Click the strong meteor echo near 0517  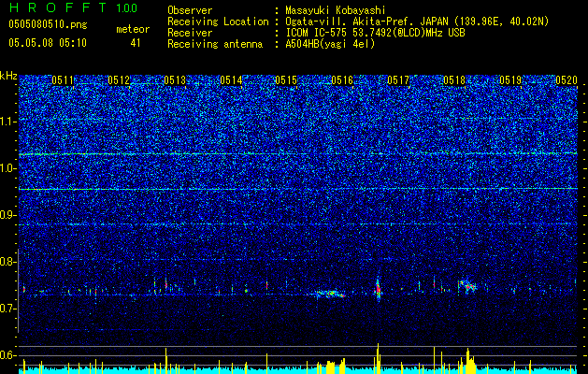tap(378, 289)
